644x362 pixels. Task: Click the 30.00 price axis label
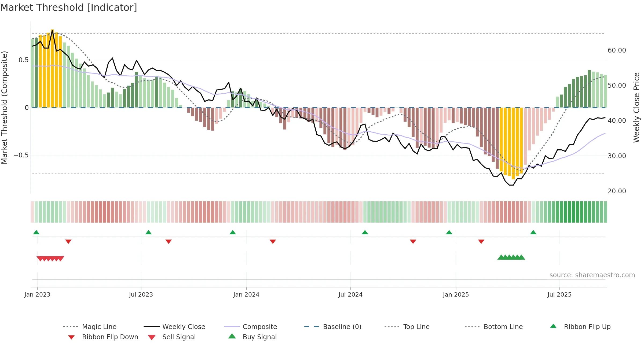[x=617, y=156]
